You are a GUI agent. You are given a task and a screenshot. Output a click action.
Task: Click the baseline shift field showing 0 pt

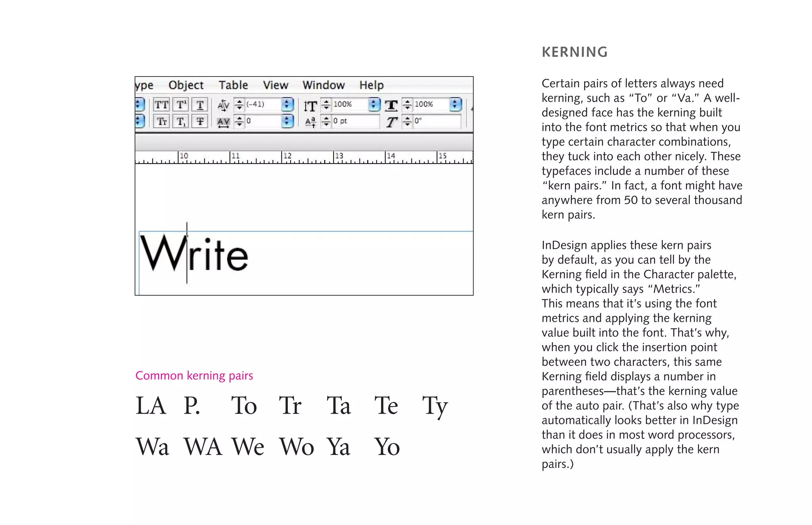[355, 121]
